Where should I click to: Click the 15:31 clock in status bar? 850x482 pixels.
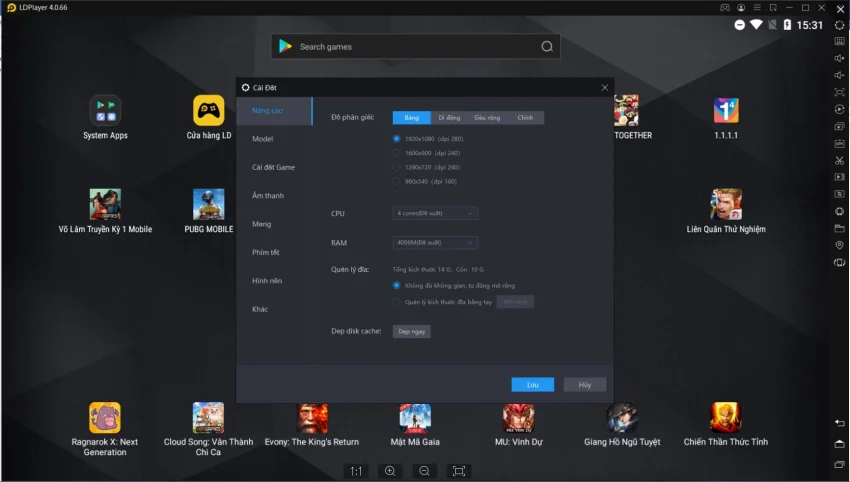(x=809, y=25)
